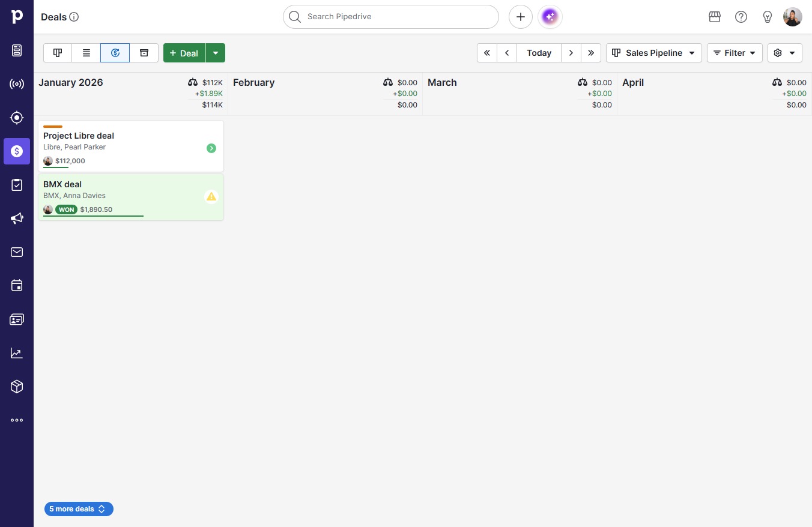Open the Filter dropdown
Screen dimensions: 812x527
click(735, 53)
